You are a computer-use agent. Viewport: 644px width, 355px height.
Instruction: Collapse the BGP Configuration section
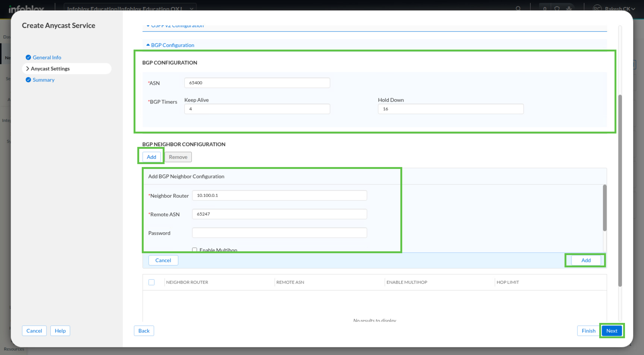(170, 45)
